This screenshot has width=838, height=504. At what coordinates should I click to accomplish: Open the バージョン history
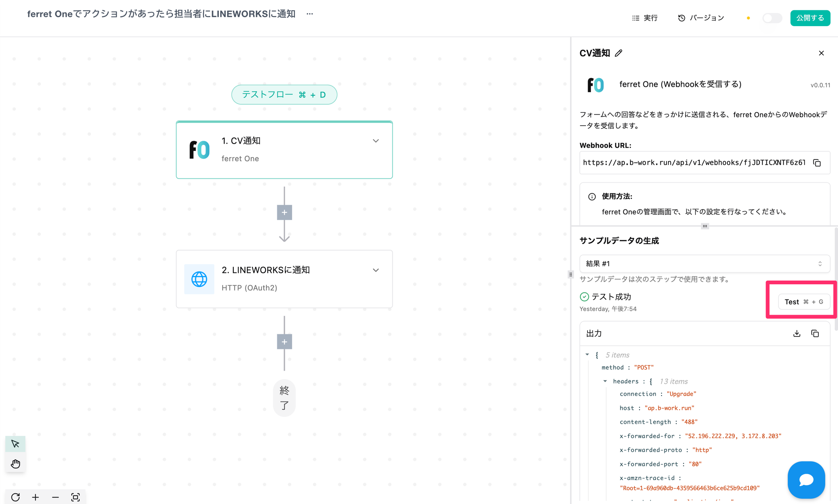tap(701, 18)
